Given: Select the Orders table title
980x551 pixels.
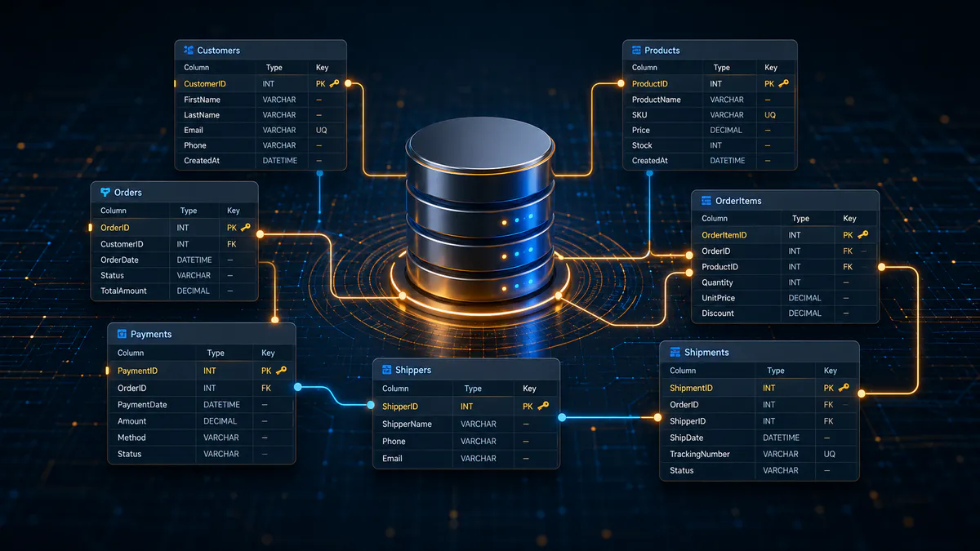Looking at the screenshot, I should (128, 193).
